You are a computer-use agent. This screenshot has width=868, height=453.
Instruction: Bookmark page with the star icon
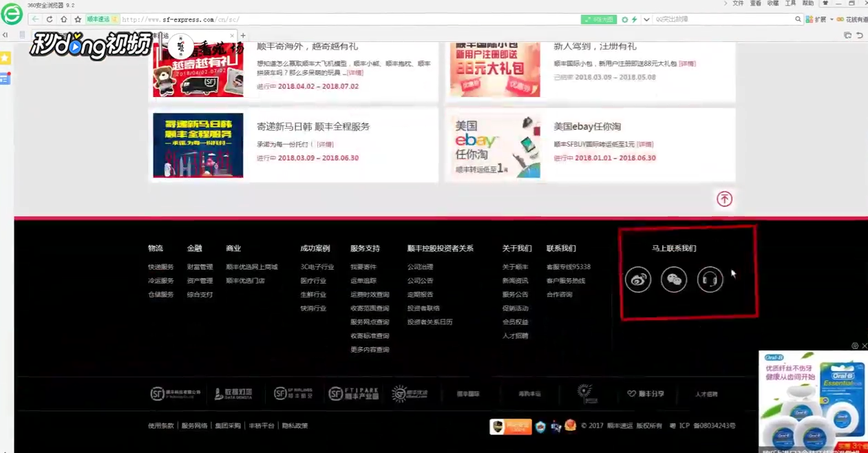77,19
